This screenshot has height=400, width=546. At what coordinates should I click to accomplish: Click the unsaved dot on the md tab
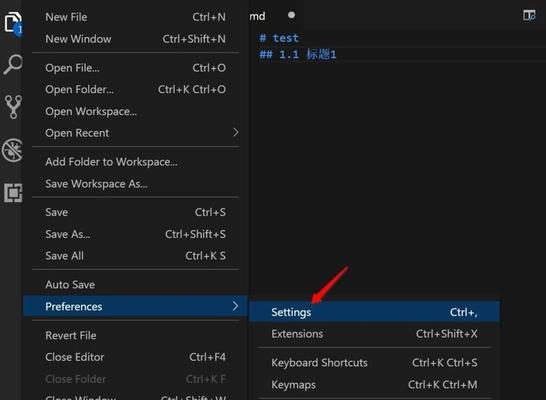coord(291,15)
